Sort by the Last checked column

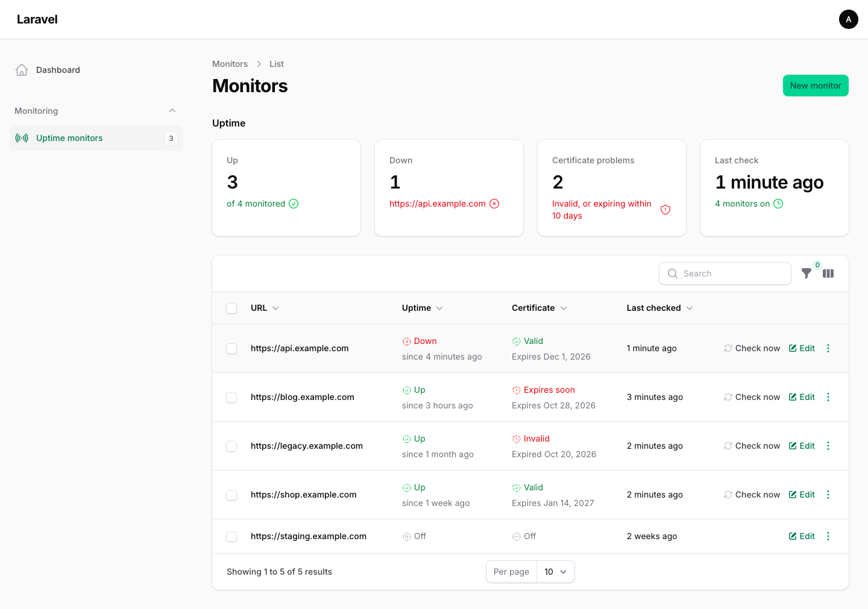coord(660,308)
